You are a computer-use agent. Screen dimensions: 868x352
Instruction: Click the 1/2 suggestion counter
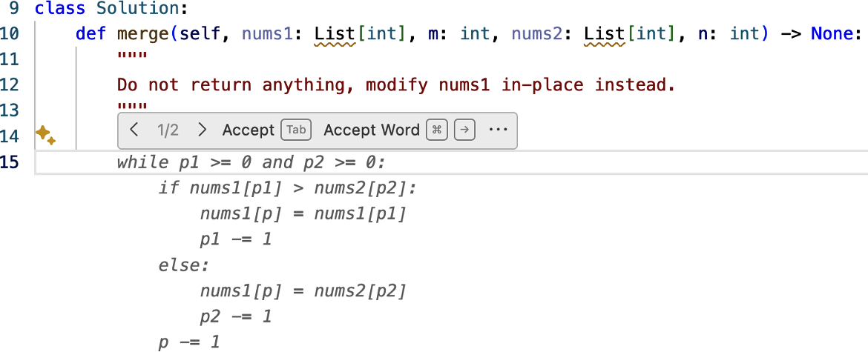click(168, 130)
